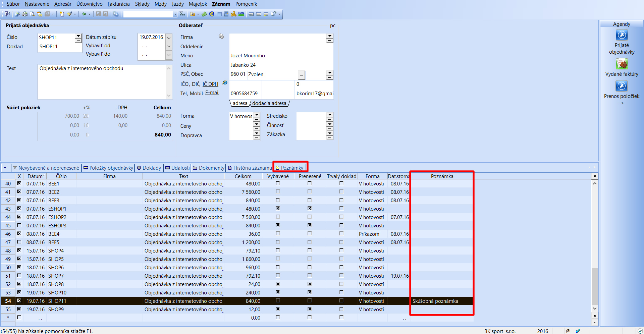Click the euro coin toolbar icon
Viewport: 644px width, 334px height.
point(212,14)
